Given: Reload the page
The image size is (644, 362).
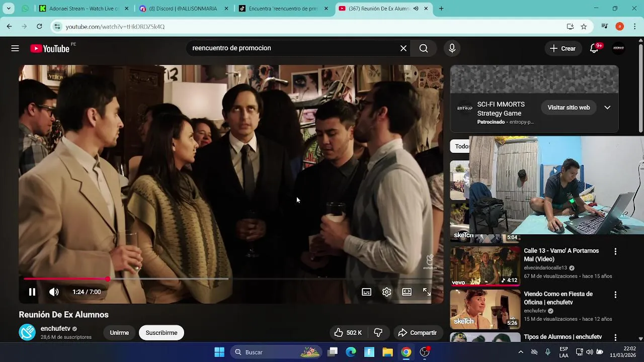Looking at the screenshot, I should 39,26.
